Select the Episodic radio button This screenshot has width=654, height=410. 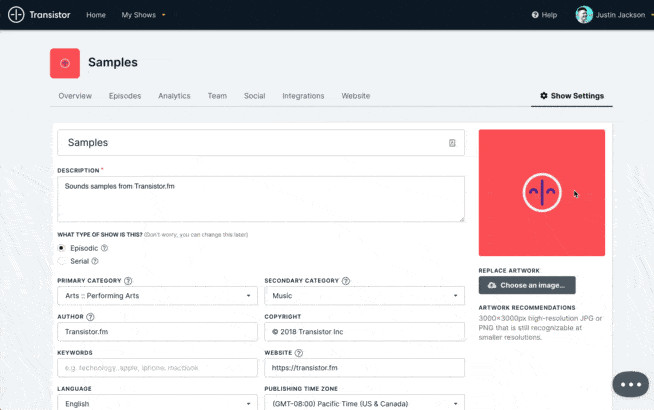click(62, 247)
